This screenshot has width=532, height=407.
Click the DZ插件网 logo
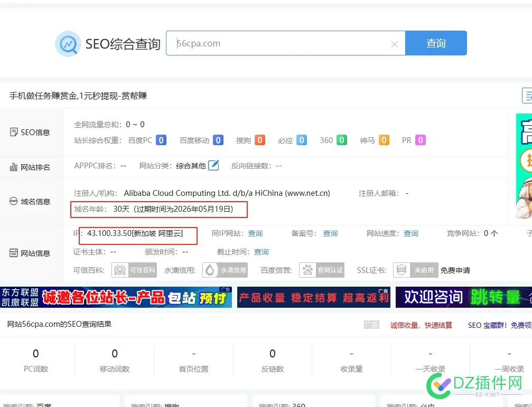point(474,386)
